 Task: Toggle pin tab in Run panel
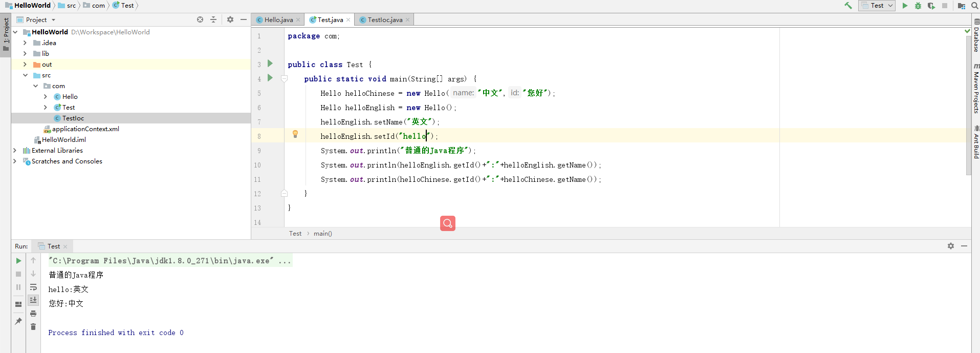pos(18,321)
